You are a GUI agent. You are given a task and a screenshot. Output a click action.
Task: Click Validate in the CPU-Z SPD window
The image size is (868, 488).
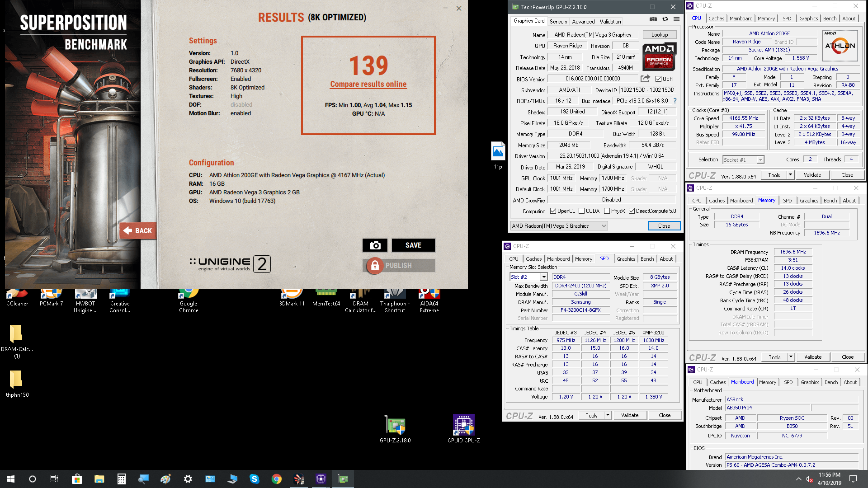coord(630,415)
